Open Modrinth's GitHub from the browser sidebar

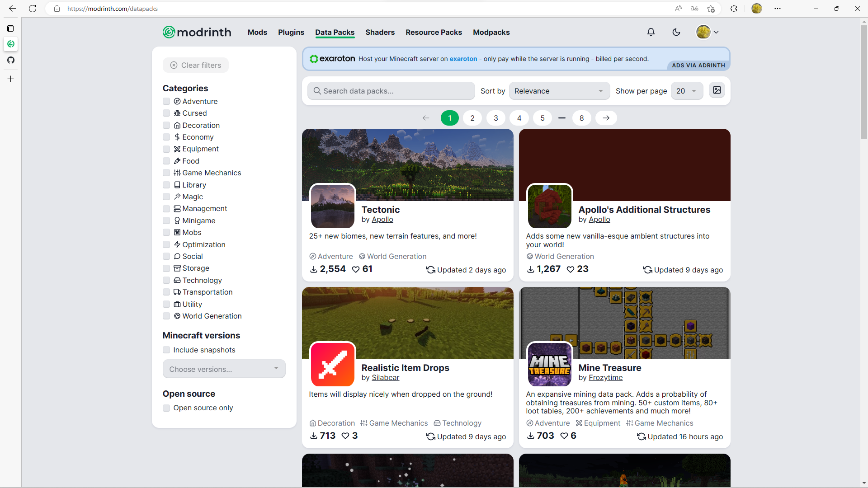coord(10,60)
